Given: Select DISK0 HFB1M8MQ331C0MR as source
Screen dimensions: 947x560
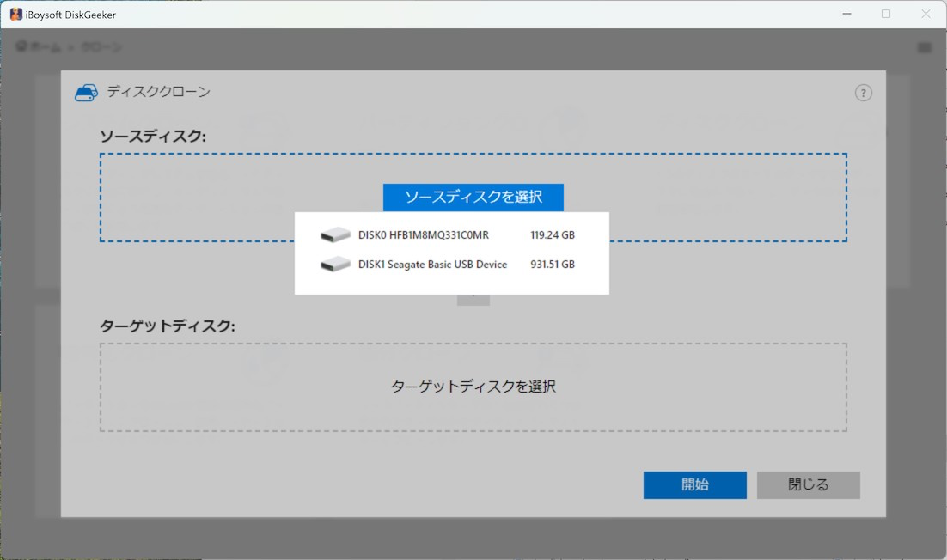Looking at the screenshot, I should point(451,234).
